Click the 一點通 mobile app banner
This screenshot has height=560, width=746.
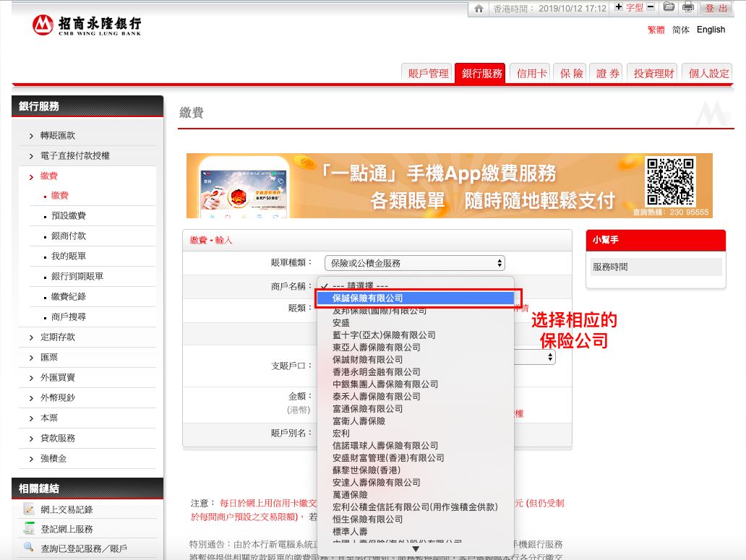[x=449, y=186]
